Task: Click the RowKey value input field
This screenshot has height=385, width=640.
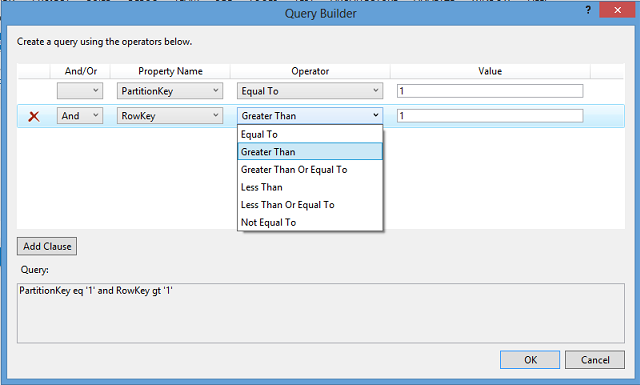Action: pyautogui.click(x=490, y=116)
